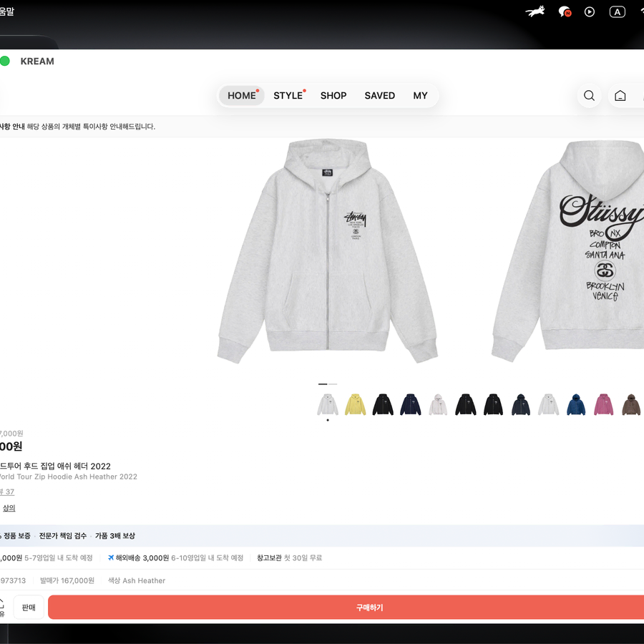Open the chat notification menu bar icon

coord(565,12)
